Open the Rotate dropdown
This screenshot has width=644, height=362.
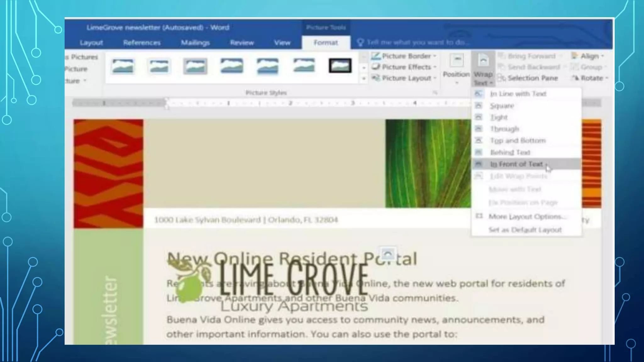590,78
